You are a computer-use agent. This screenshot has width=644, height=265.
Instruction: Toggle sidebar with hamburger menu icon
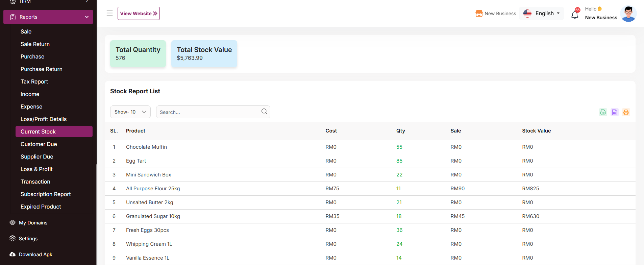(x=109, y=13)
